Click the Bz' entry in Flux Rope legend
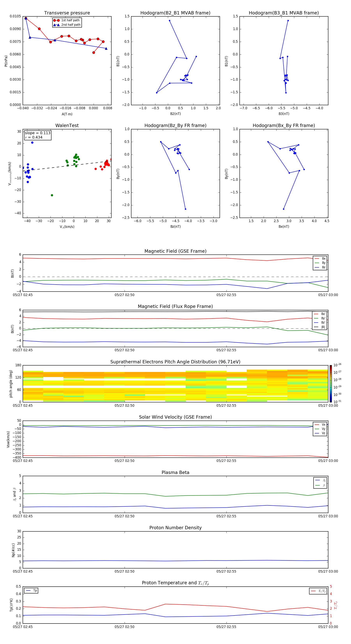Viewport: 351px width, 644px height. coord(320,323)
